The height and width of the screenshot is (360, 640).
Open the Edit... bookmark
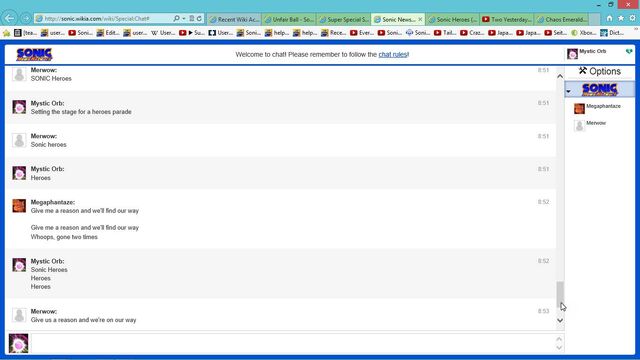(x=108, y=33)
